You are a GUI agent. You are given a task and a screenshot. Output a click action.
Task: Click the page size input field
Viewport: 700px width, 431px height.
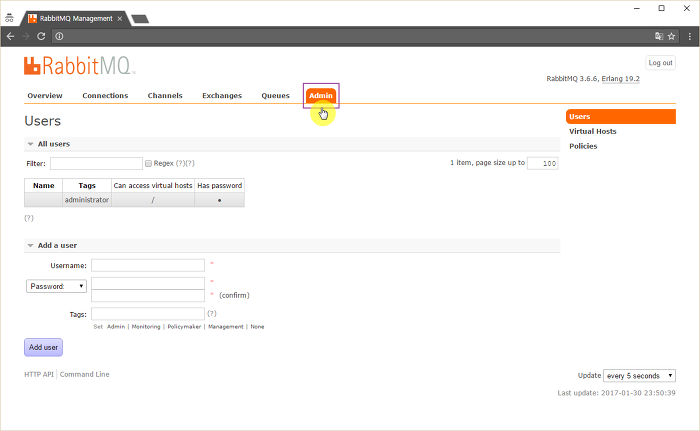pyautogui.click(x=542, y=163)
